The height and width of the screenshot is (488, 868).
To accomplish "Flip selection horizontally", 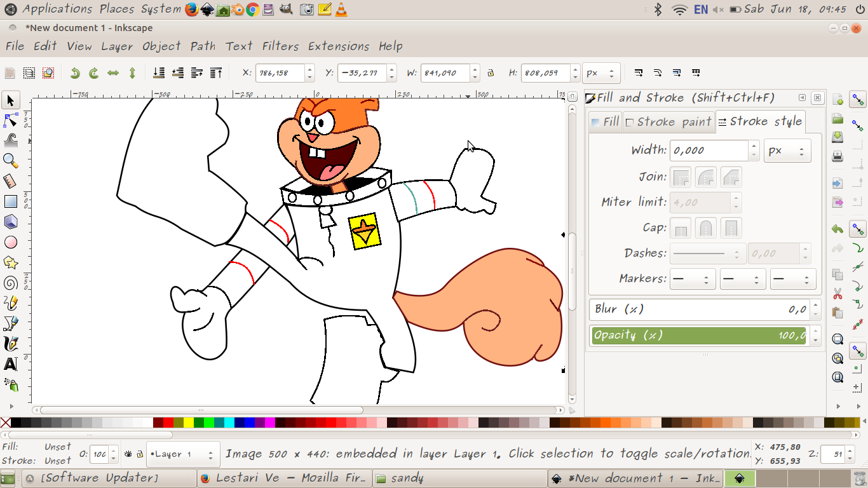I will pos(113,73).
